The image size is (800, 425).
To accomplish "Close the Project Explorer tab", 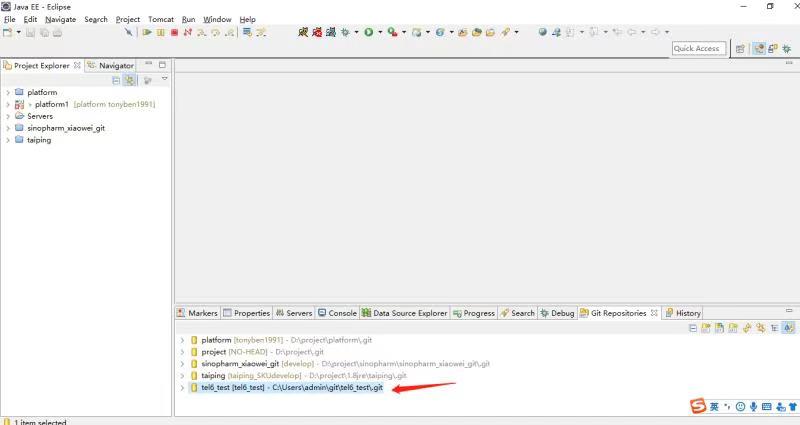I will [x=77, y=65].
